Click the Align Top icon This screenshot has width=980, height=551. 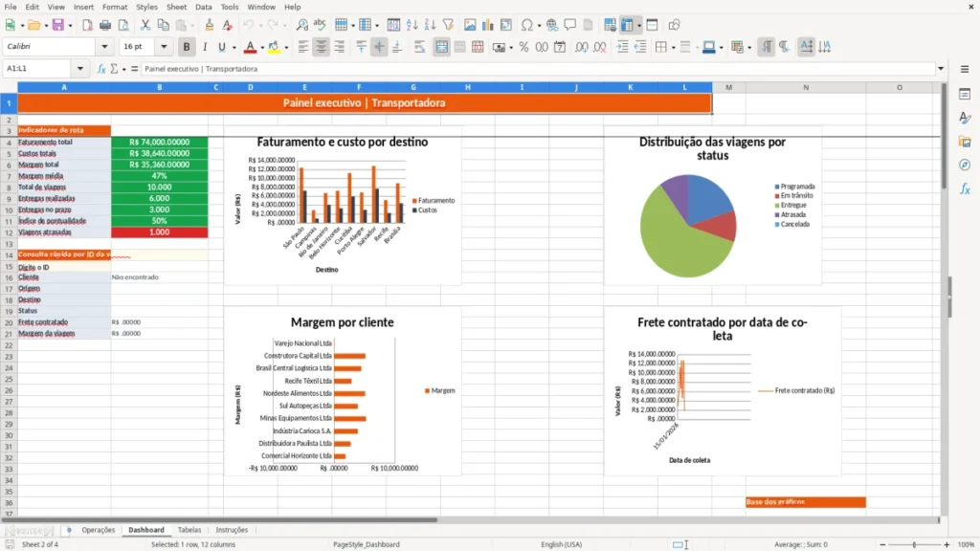click(361, 47)
